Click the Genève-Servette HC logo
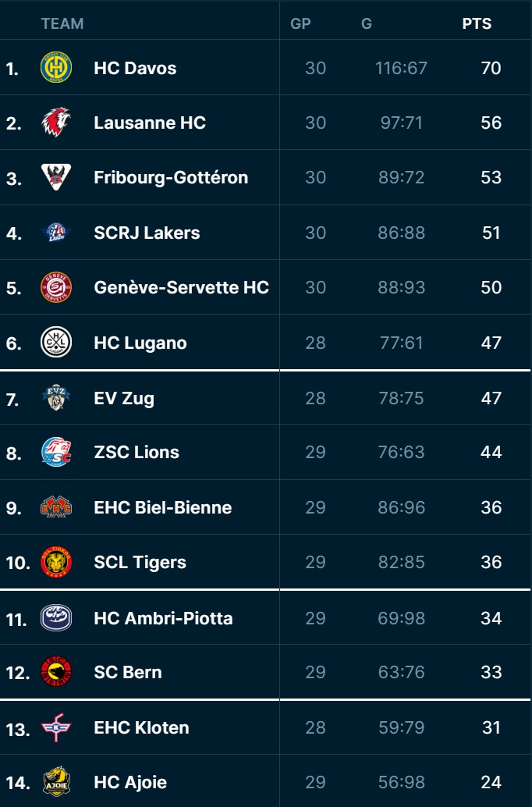The image size is (532, 807). click(56, 287)
